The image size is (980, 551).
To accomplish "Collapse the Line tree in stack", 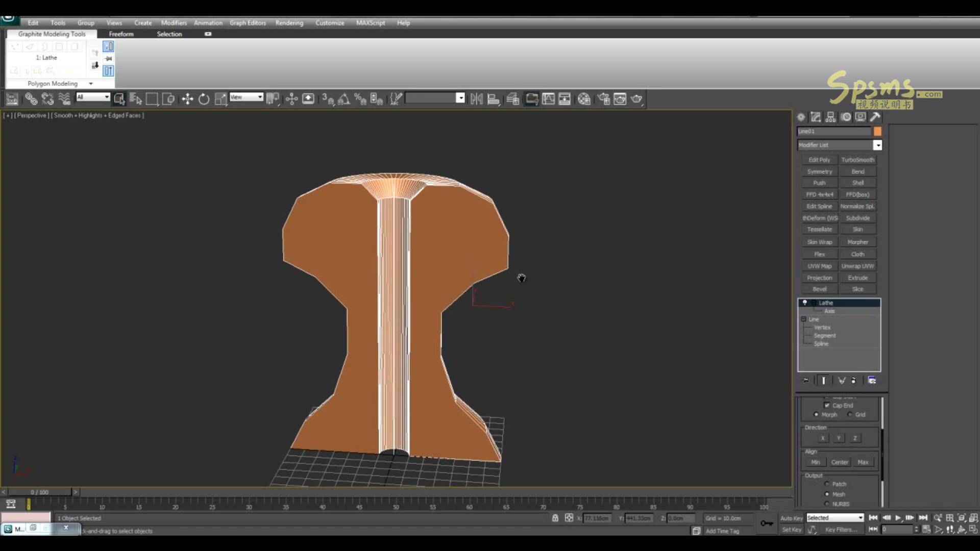I will 803,319.
